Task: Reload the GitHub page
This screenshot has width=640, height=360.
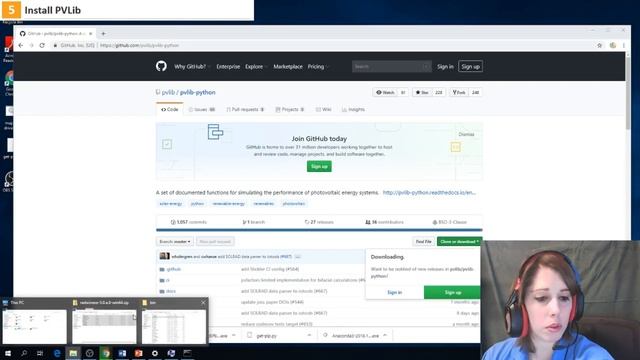Action: click(x=42, y=45)
